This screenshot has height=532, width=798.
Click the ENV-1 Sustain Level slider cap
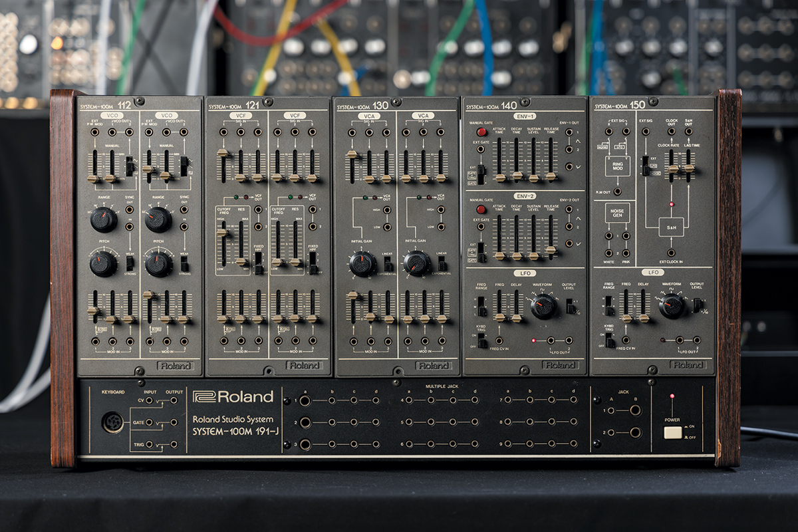[x=533, y=178]
